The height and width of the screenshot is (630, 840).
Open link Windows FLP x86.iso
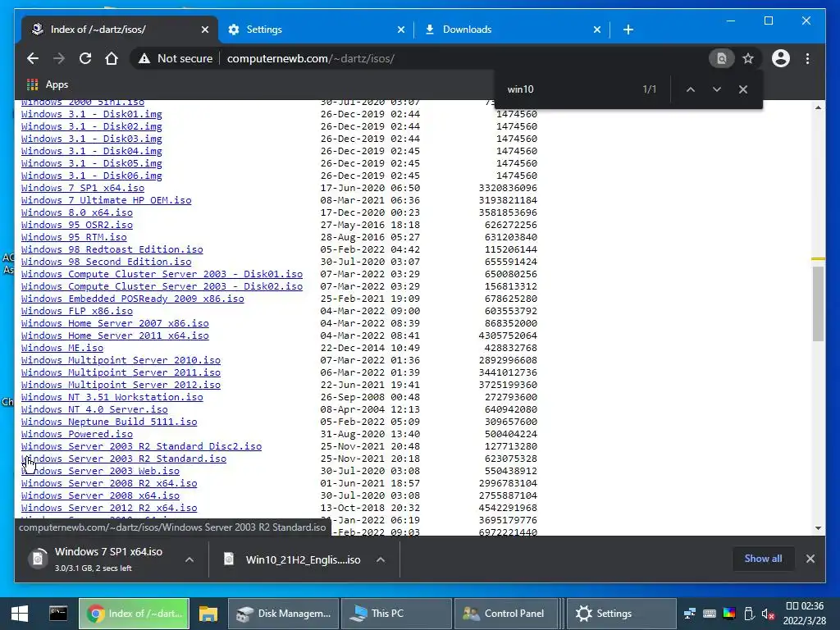click(76, 311)
